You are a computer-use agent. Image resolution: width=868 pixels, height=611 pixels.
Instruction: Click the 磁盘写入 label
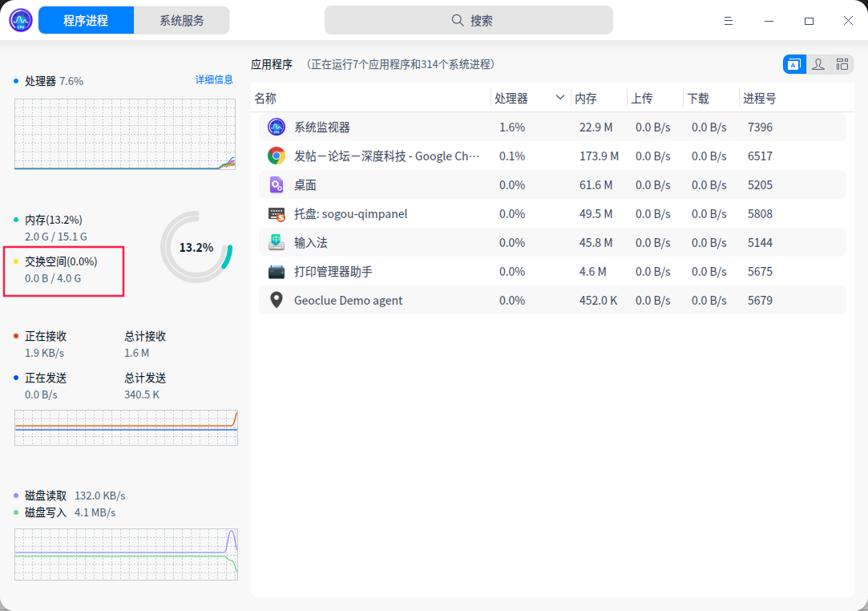click(46, 512)
